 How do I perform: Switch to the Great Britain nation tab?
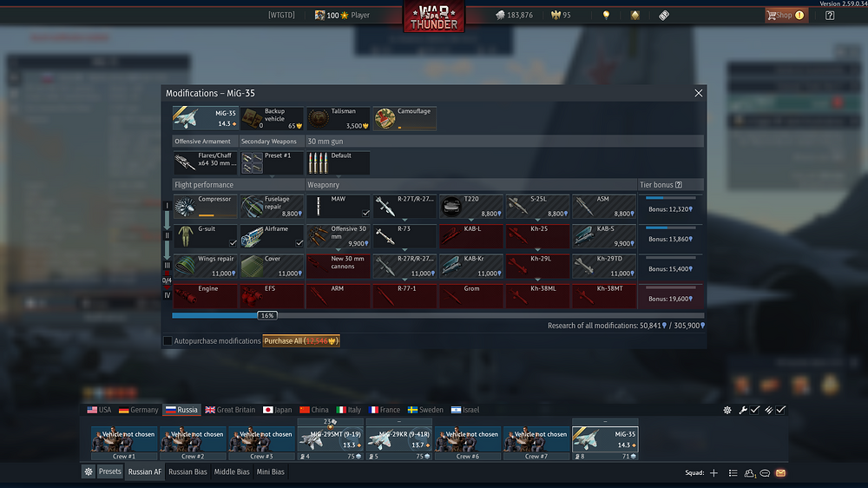pos(230,410)
